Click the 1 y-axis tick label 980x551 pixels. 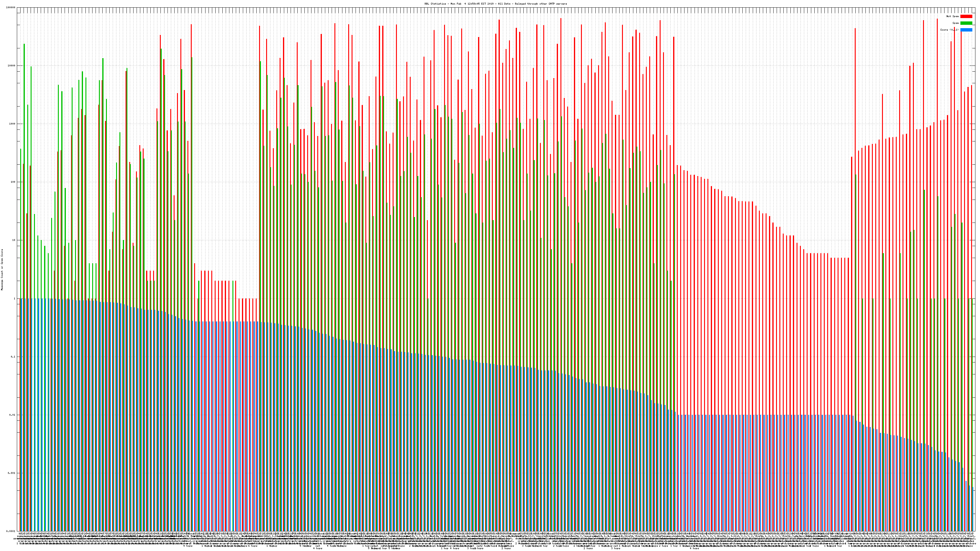14,298
